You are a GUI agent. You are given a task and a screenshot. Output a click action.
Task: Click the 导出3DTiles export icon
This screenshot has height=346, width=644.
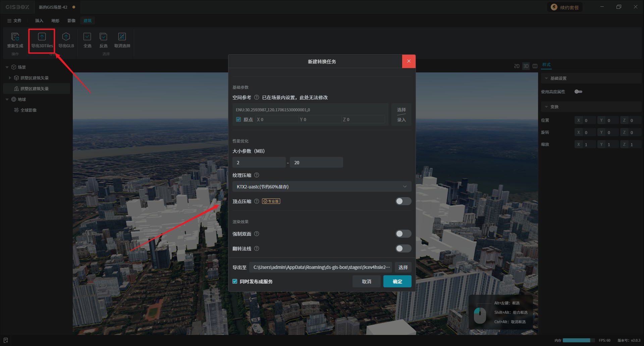42,37
